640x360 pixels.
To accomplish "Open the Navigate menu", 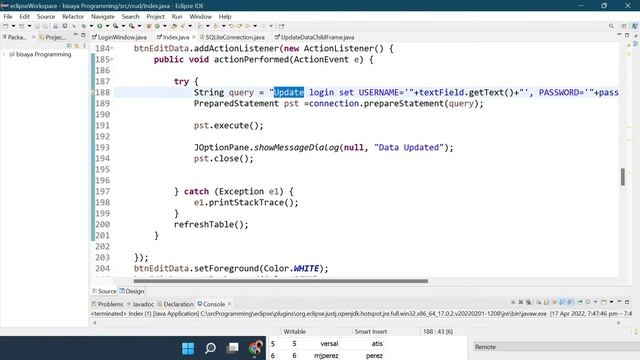I will [102, 16].
